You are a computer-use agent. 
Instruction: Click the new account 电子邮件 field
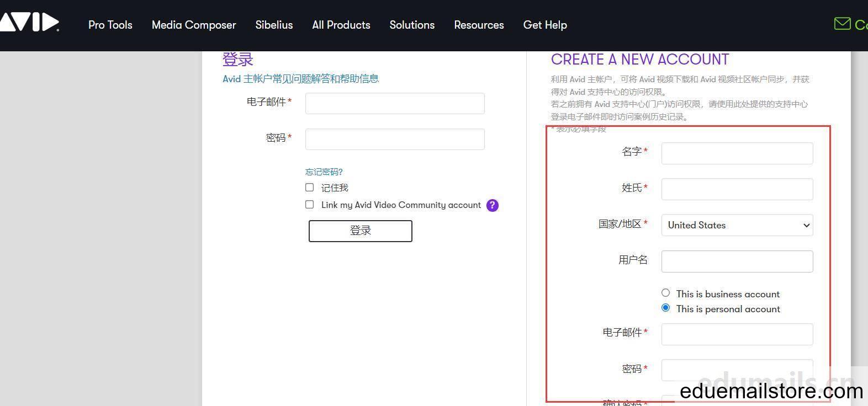coord(737,334)
